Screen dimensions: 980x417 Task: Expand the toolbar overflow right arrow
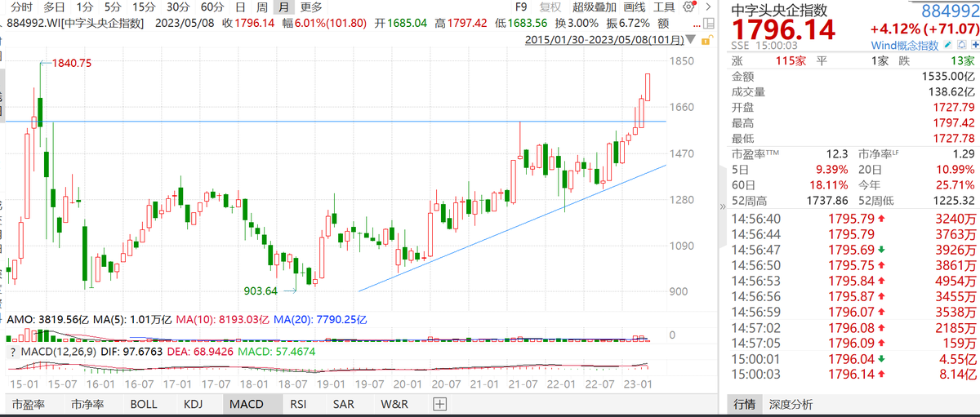pos(708,7)
